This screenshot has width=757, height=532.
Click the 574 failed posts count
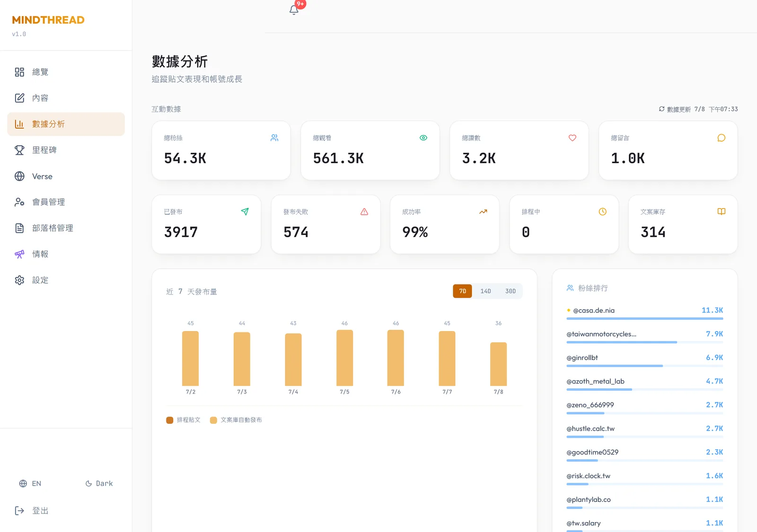(x=296, y=232)
